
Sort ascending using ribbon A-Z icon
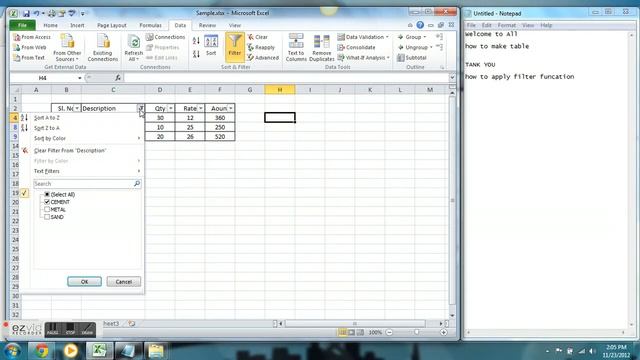[196, 41]
